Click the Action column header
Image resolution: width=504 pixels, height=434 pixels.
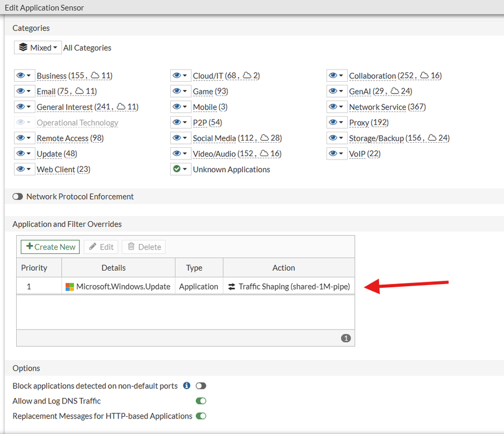[289, 268]
